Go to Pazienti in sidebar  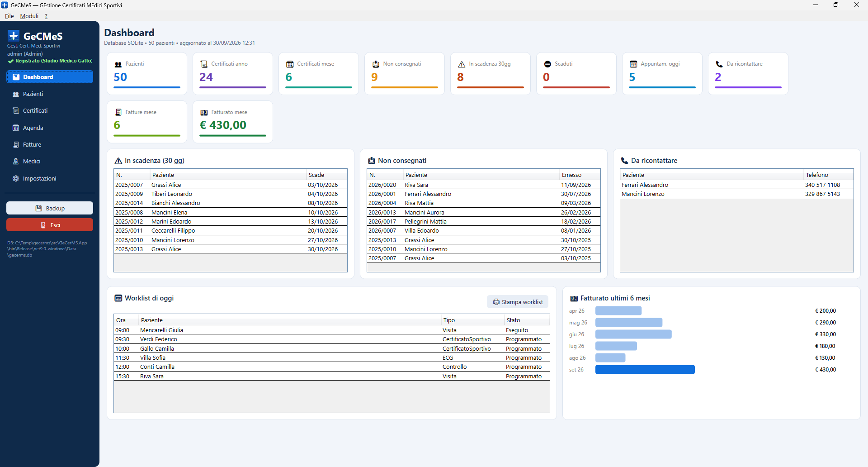[50, 94]
